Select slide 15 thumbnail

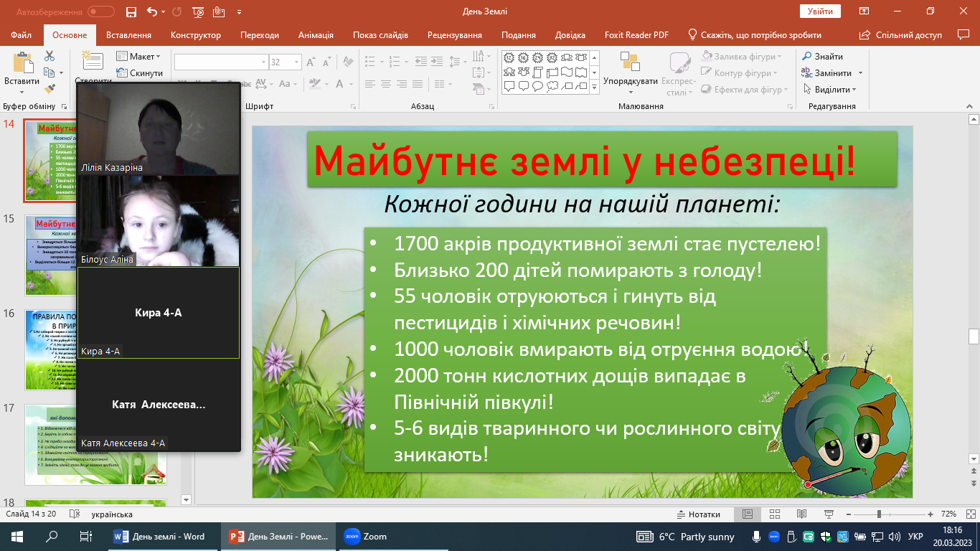[x=96, y=255]
